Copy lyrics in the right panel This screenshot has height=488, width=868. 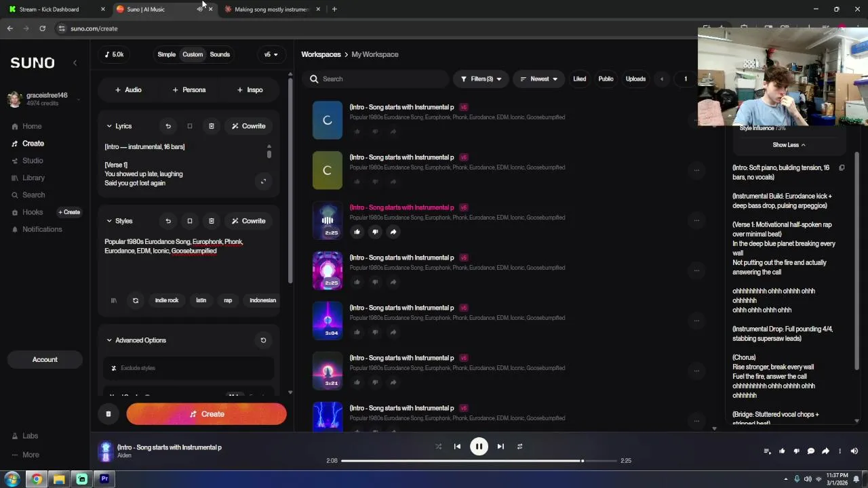[x=842, y=168]
